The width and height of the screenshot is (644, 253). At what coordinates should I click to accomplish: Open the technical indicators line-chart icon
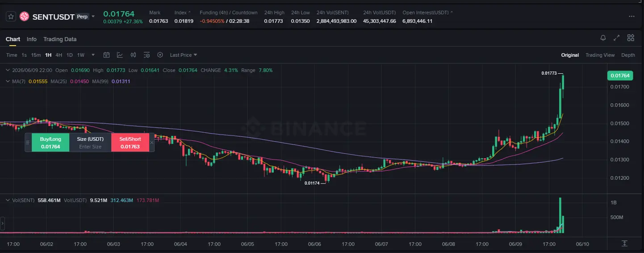point(120,55)
